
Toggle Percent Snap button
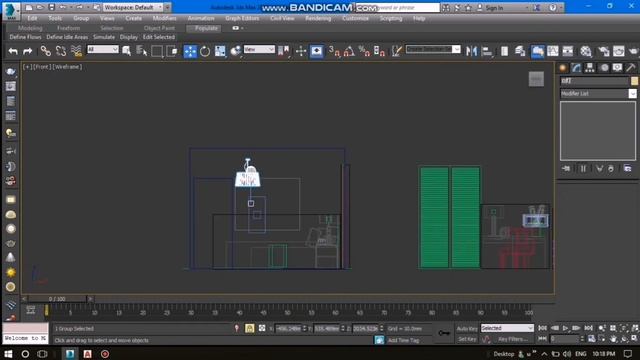click(364, 51)
